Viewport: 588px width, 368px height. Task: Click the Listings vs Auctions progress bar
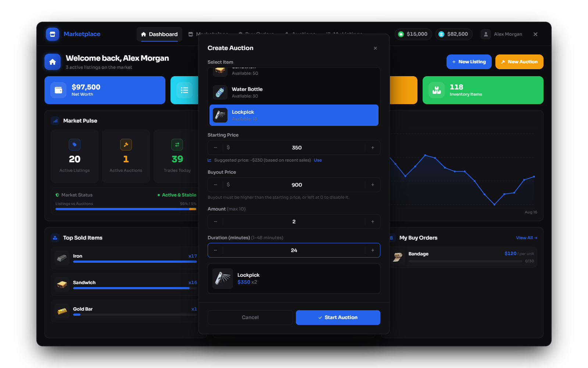coord(126,209)
